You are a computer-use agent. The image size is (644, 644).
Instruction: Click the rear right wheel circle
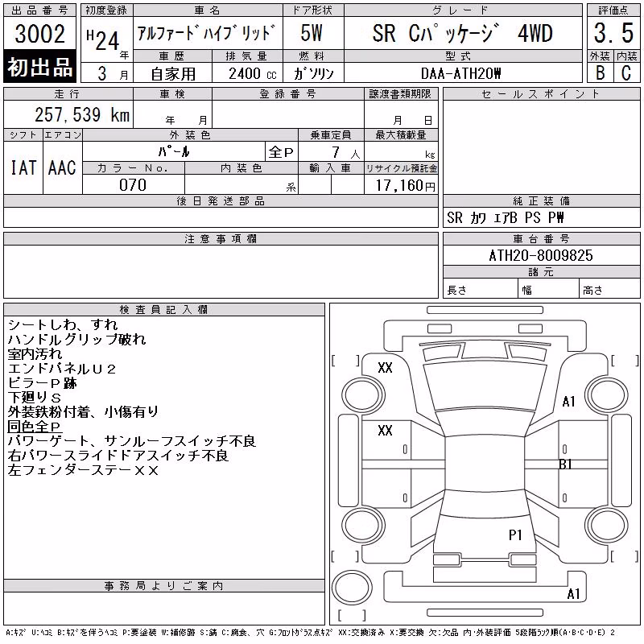point(607,526)
